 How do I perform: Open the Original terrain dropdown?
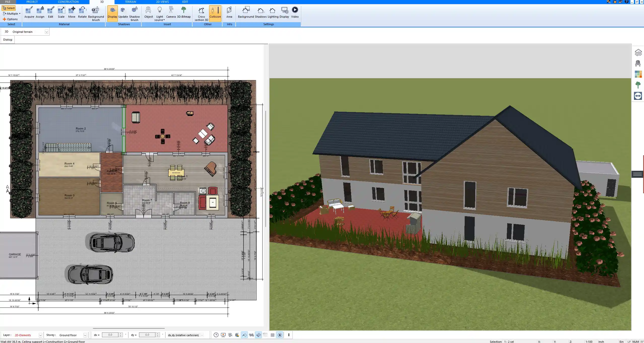click(x=47, y=32)
